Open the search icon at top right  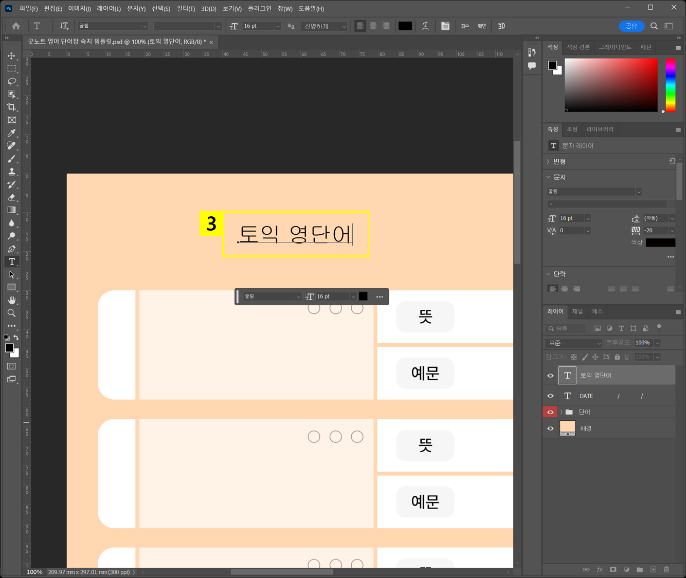[x=653, y=26]
